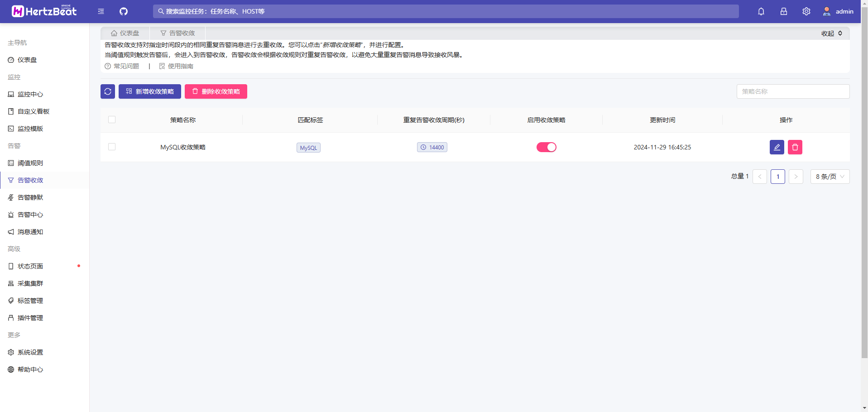The height and width of the screenshot is (412, 868).
Task: Open 状态页面 in the sidebar
Action: 44,266
